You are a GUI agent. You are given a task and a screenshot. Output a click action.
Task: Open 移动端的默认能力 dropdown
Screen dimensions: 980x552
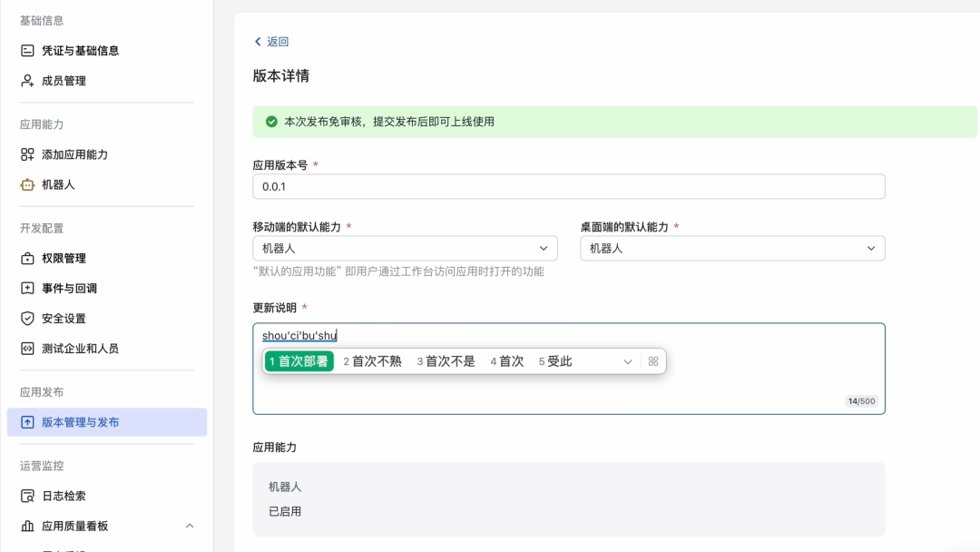coord(405,248)
